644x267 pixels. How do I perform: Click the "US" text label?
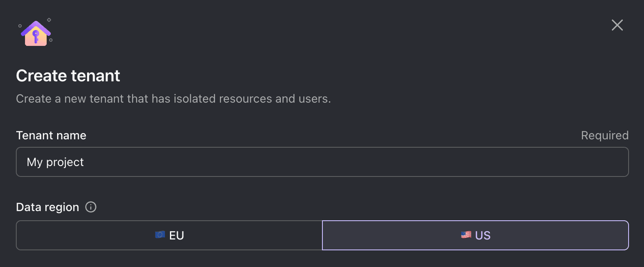coord(483,235)
